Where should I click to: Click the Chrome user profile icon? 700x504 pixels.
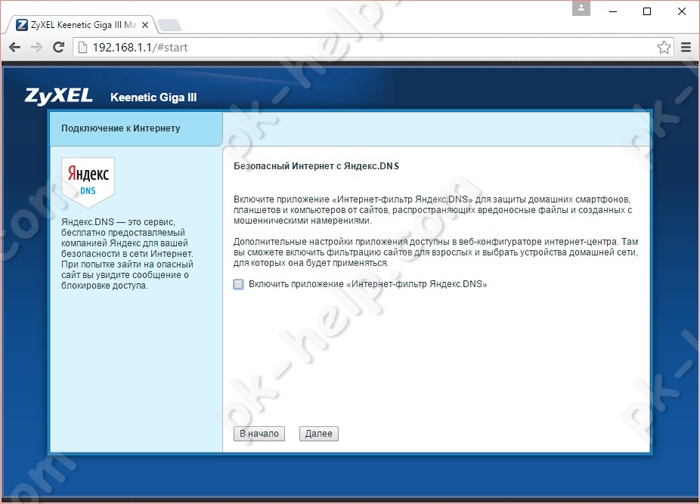point(581,8)
